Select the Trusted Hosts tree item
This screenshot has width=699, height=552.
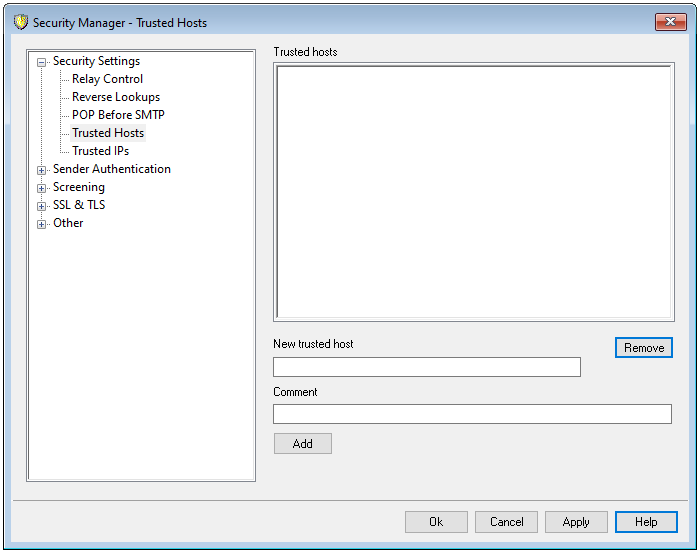[107, 133]
